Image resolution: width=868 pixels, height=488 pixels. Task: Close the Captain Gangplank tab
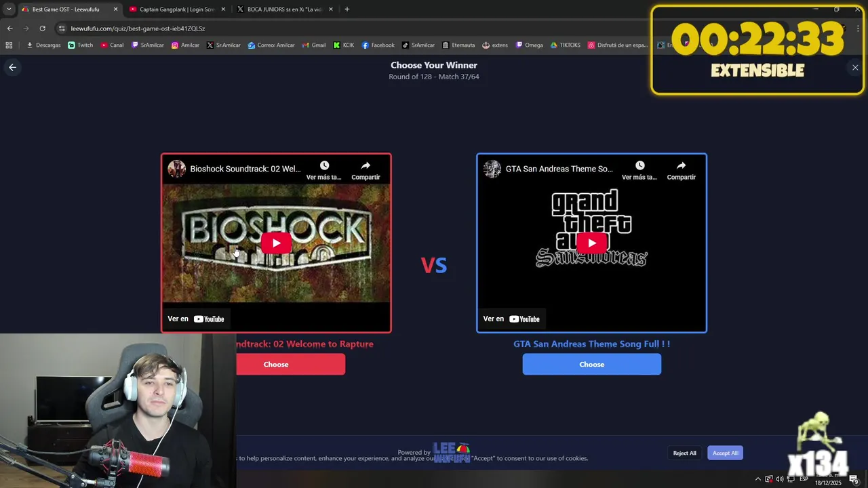click(223, 9)
